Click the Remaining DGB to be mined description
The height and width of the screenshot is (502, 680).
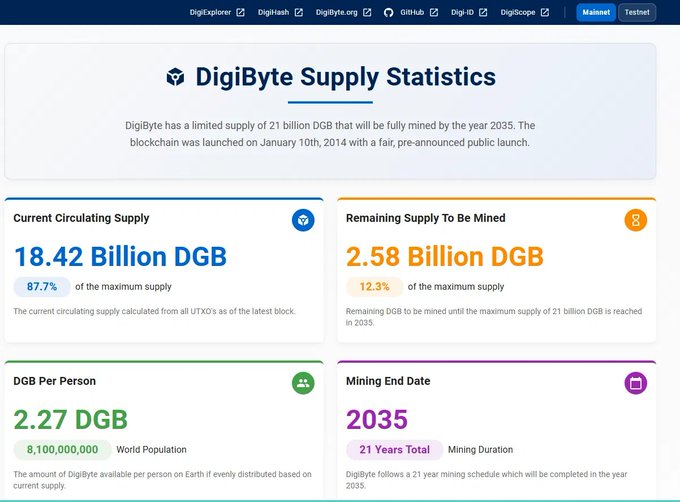[494, 317]
